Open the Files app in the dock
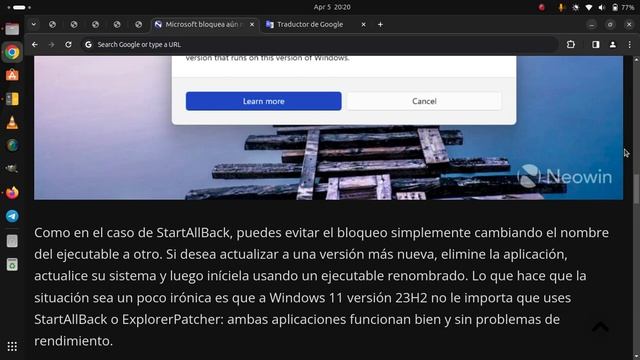The width and height of the screenshot is (640, 360). pos(12,29)
